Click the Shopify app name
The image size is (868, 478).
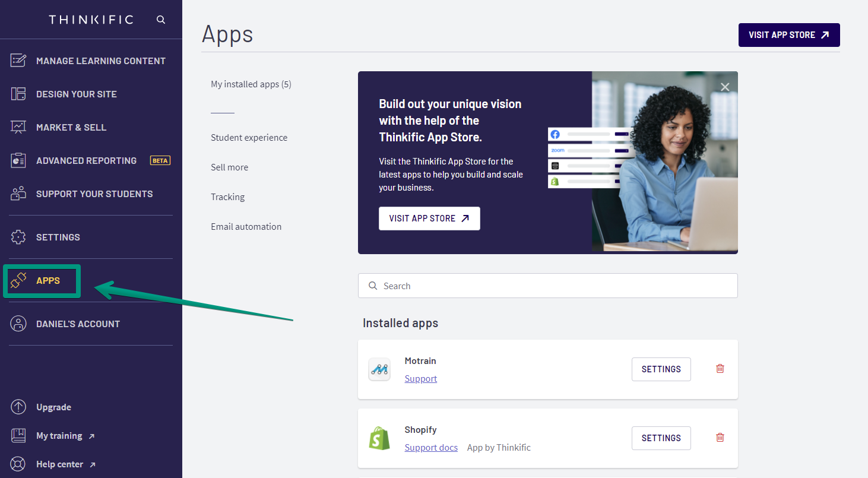pyautogui.click(x=420, y=430)
